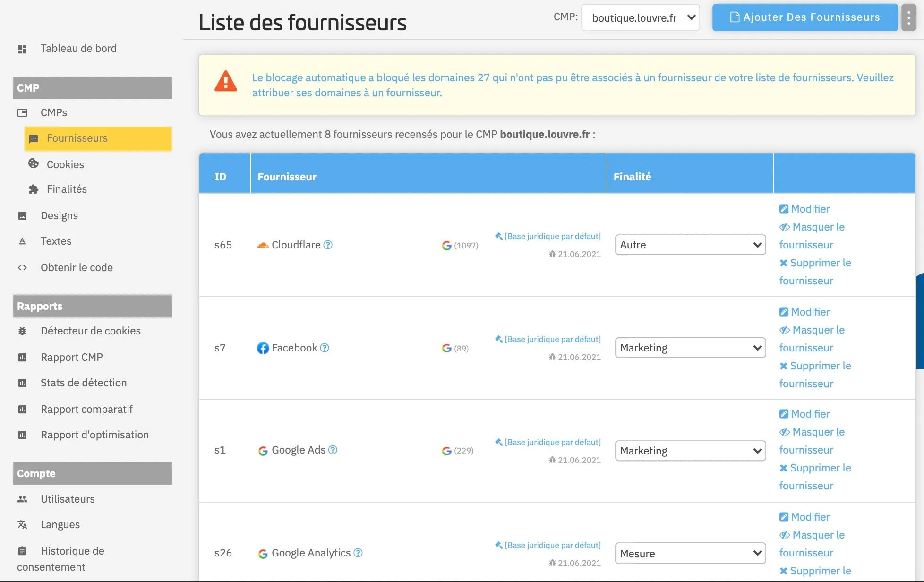Open Détecteur de cookies report
This screenshot has width=924, height=582.
click(x=91, y=331)
